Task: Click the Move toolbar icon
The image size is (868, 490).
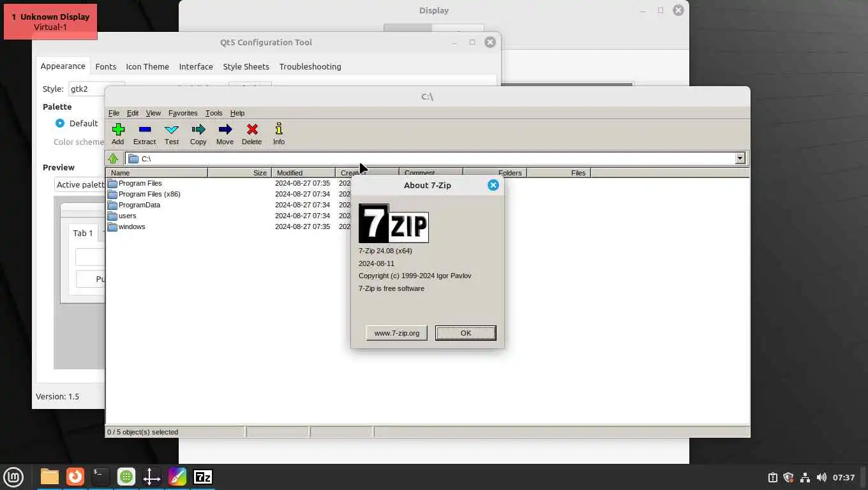Action: click(x=225, y=130)
